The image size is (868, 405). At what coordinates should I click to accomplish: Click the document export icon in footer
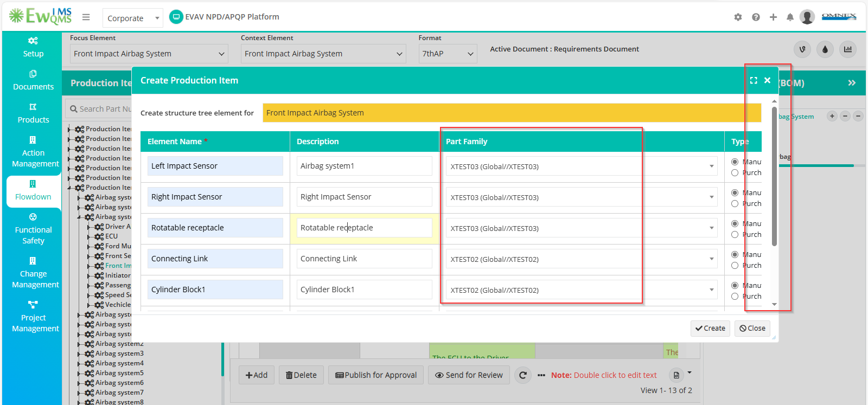point(676,375)
